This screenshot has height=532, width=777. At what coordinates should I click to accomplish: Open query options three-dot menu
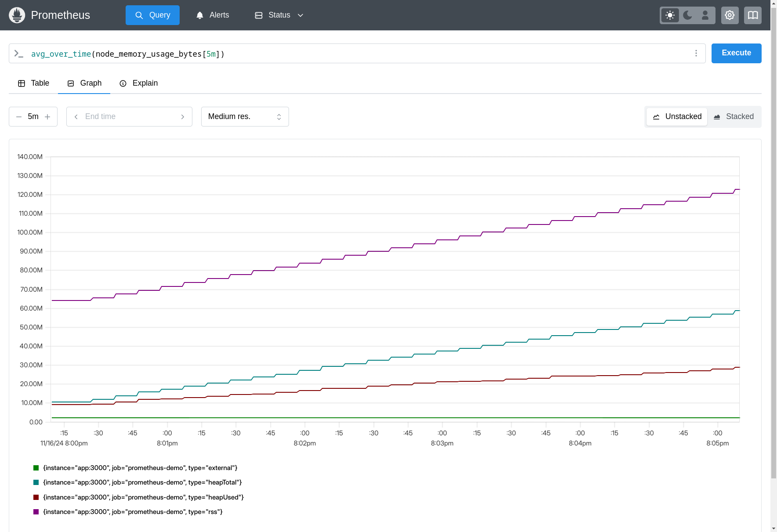pos(696,53)
